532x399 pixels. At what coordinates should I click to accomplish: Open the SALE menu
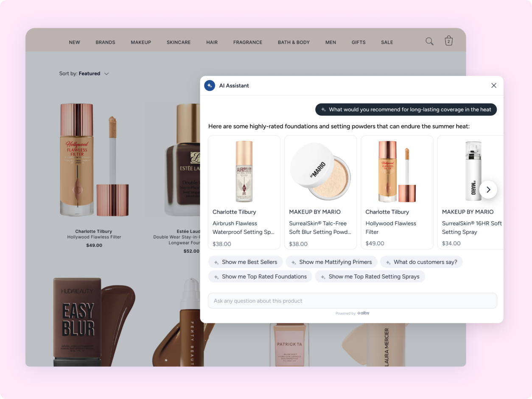click(387, 42)
